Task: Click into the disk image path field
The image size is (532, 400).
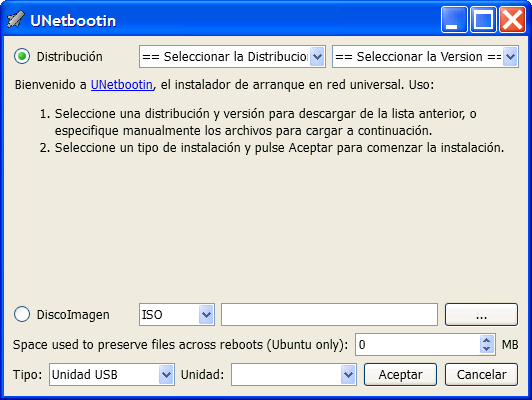Action: click(329, 315)
